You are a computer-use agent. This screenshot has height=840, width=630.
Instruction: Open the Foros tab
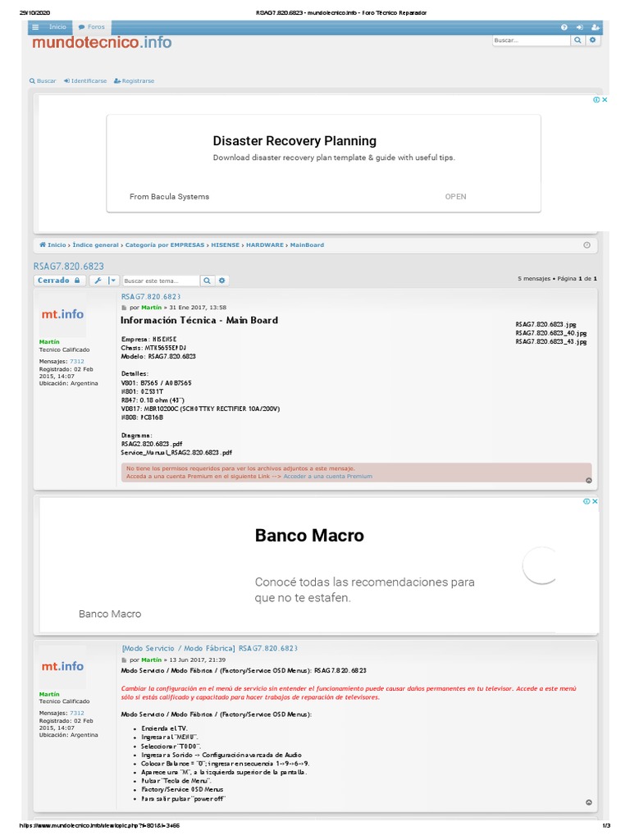tap(92, 27)
